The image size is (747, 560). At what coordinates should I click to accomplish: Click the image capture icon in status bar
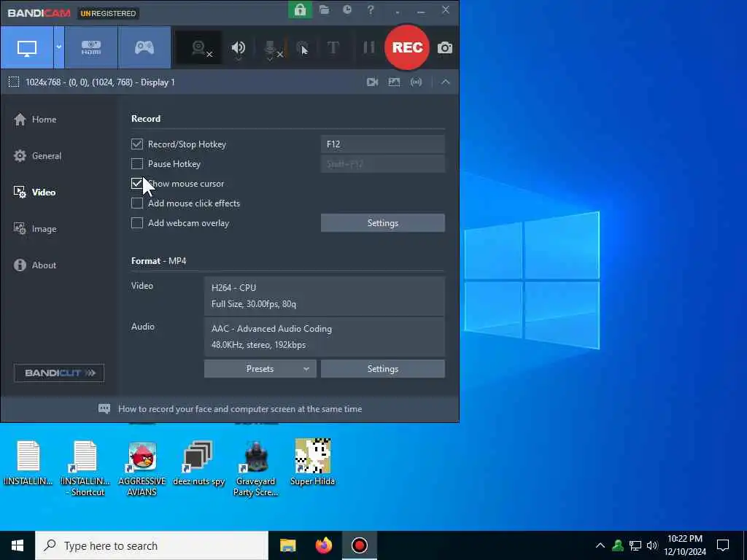pos(394,82)
